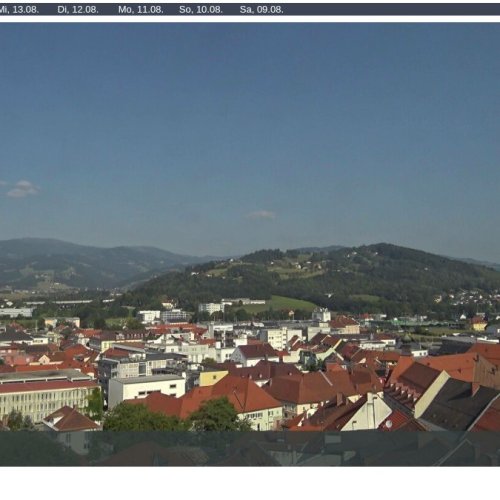Viewport: 500px width, 500px height.
Task: Select the Mo, 11.08. date tab
Action: [141, 10]
